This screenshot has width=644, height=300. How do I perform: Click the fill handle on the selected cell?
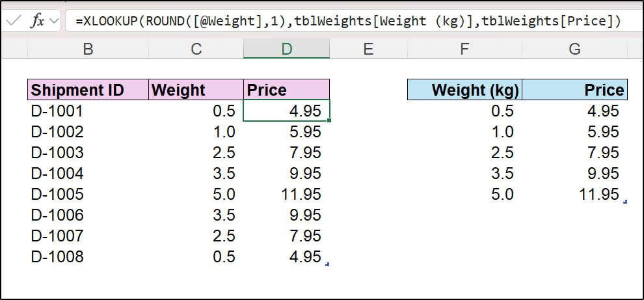(329, 121)
